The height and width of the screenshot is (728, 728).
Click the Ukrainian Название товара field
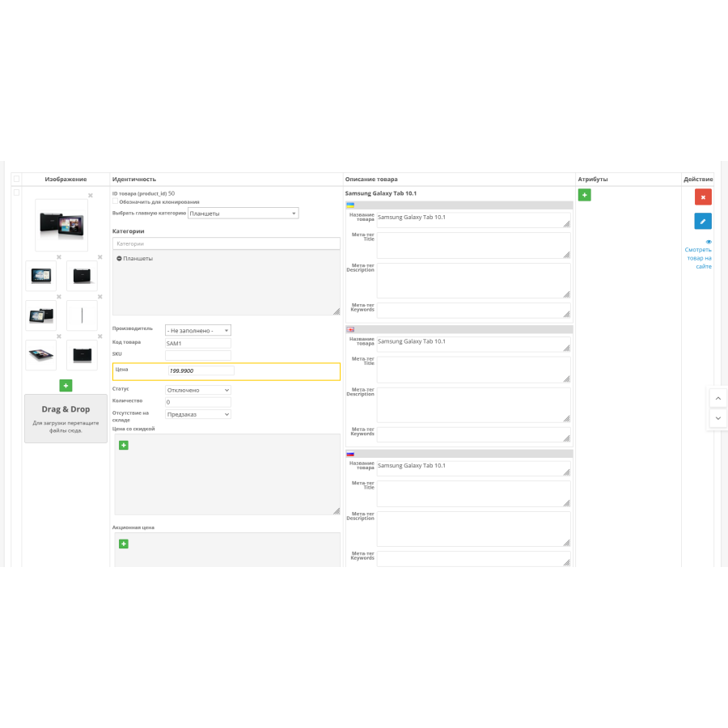473,220
